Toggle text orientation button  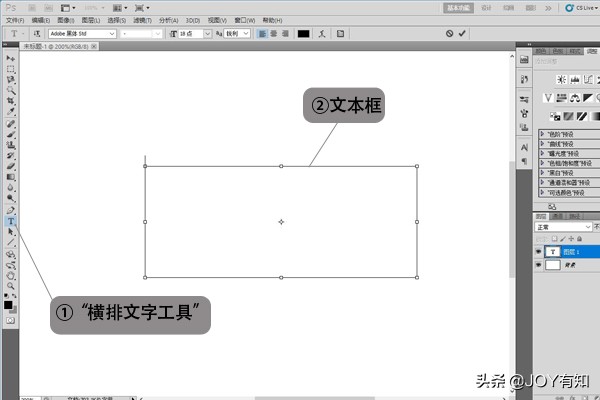(37, 34)
